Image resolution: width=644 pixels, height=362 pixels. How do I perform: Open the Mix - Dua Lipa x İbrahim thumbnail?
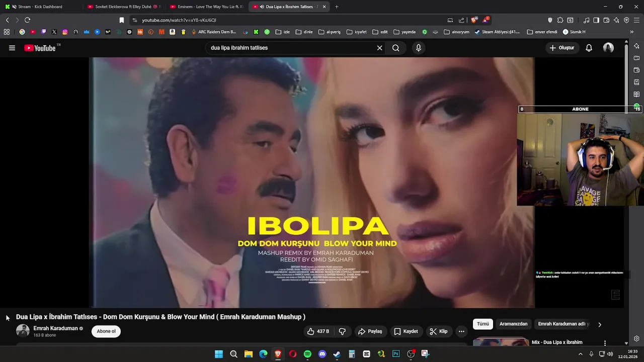tap(501, 342)
